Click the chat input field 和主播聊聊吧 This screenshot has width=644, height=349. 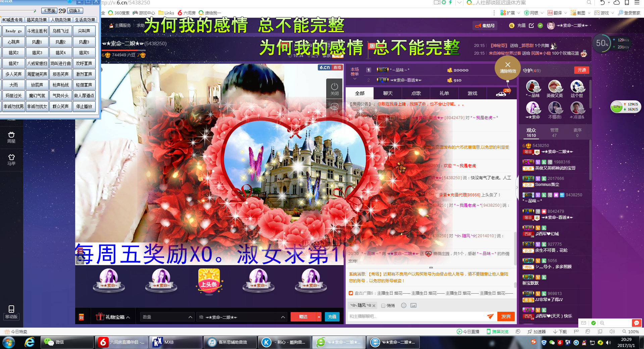[416, 316]
